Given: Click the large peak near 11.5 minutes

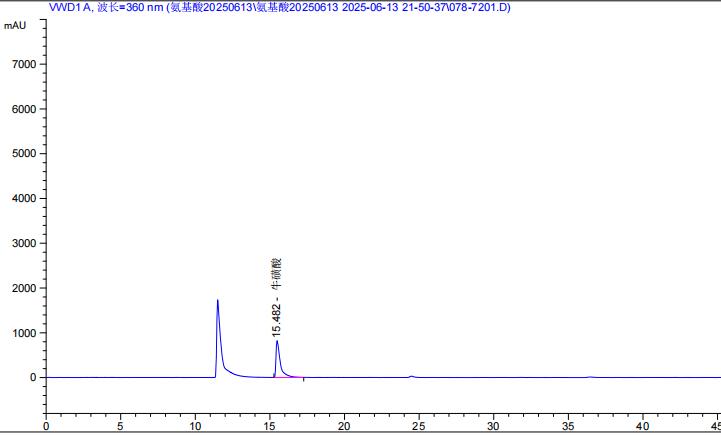Looking at the screenshot, I should pyautogui.click(x=218, y=302).
